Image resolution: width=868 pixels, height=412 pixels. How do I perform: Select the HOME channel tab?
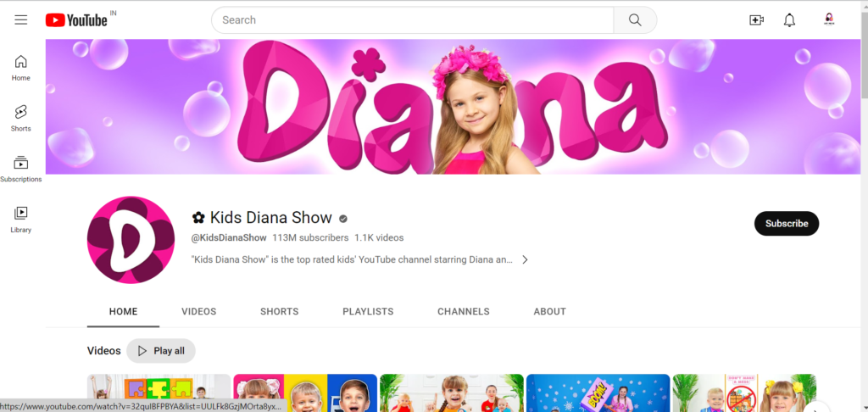(x=124, y=312)
